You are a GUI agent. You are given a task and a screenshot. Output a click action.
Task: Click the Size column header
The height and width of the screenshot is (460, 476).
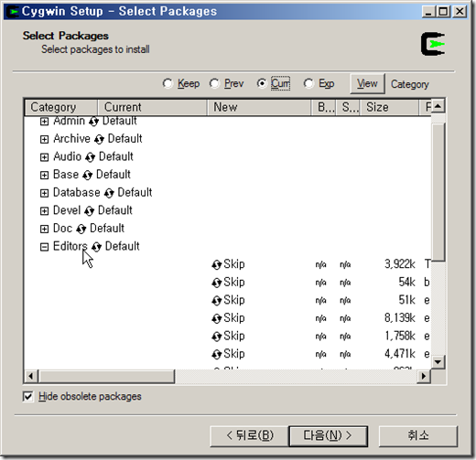(x=389, y=107)
